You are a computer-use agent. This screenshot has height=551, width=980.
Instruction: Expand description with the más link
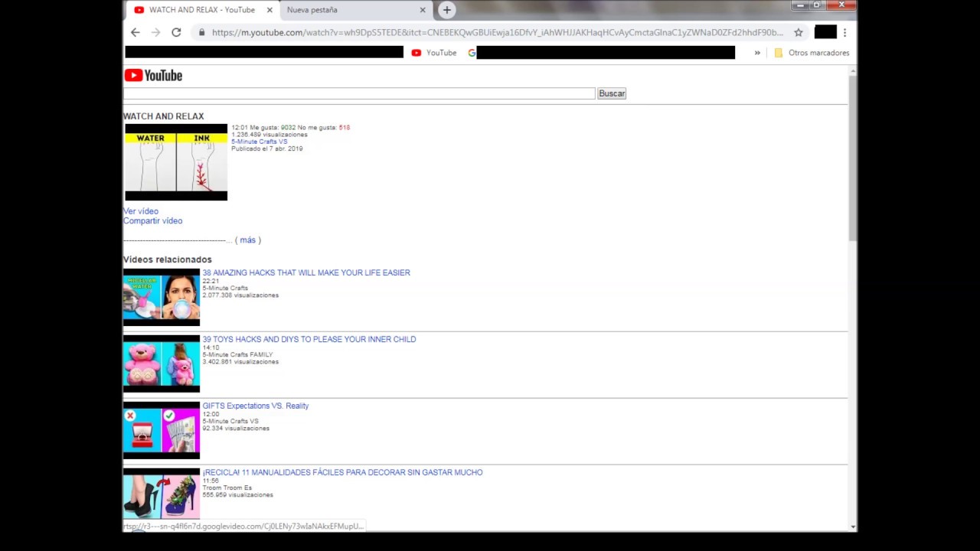point(247,240)
